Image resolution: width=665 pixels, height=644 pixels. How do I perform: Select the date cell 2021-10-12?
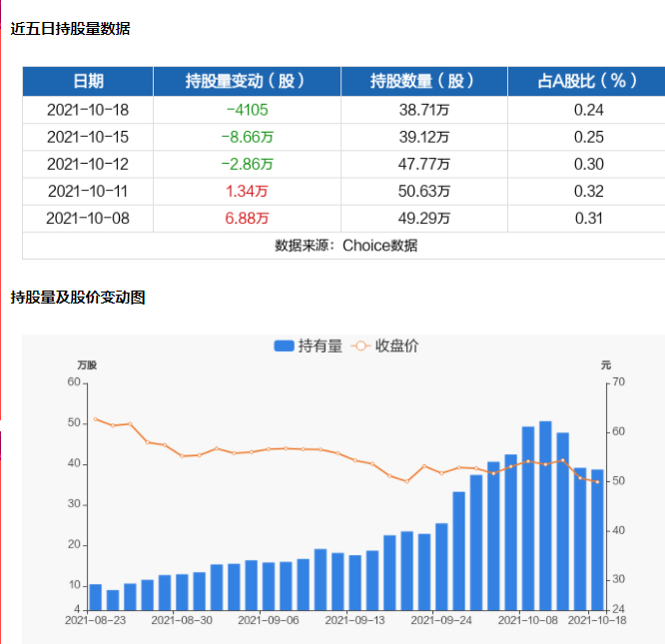(x=88, y=165)
